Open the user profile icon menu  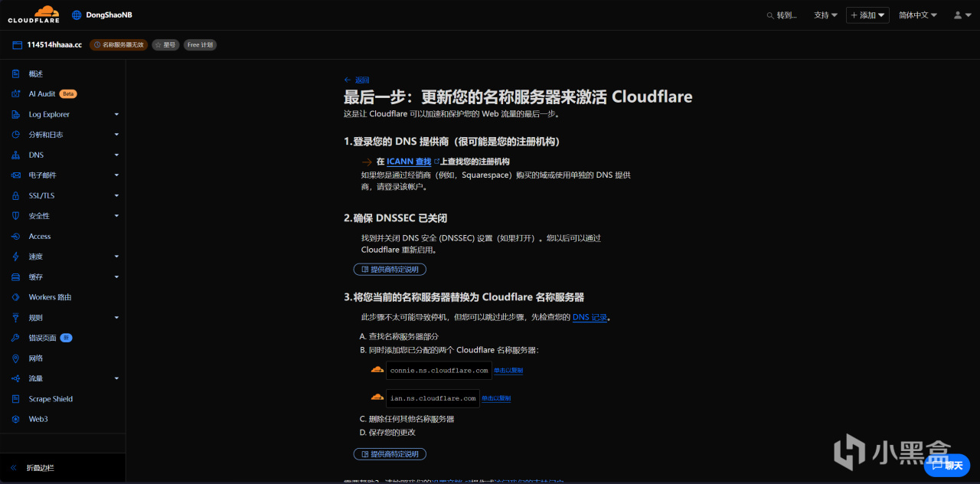tap(962, 15)
